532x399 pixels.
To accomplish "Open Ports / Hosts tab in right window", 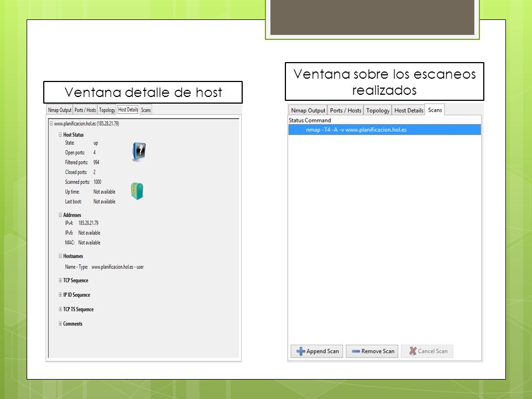I will (x=346, y=110).
